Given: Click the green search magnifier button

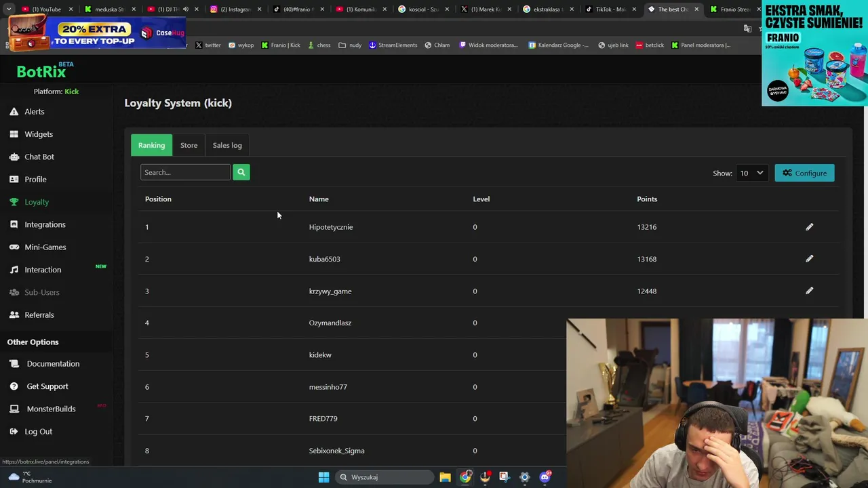Looking at the screenshot, I should pyautogui.click(x=241, y=172).
